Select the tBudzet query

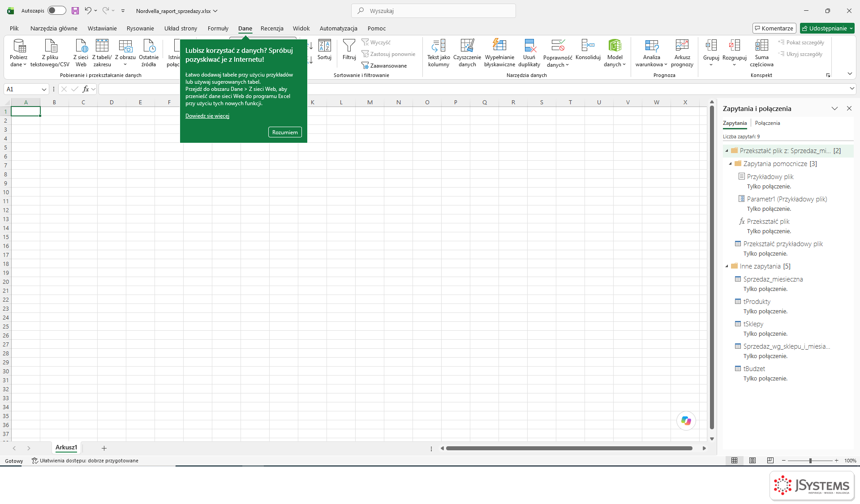pyautogui.click(x=754, y=369)
